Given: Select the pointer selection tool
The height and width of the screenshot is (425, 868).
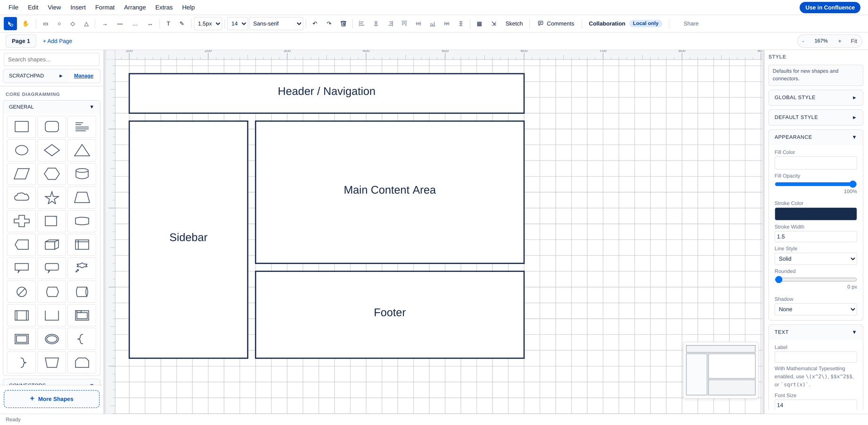Looking at the screenshot, I should [x=10, y=24].
